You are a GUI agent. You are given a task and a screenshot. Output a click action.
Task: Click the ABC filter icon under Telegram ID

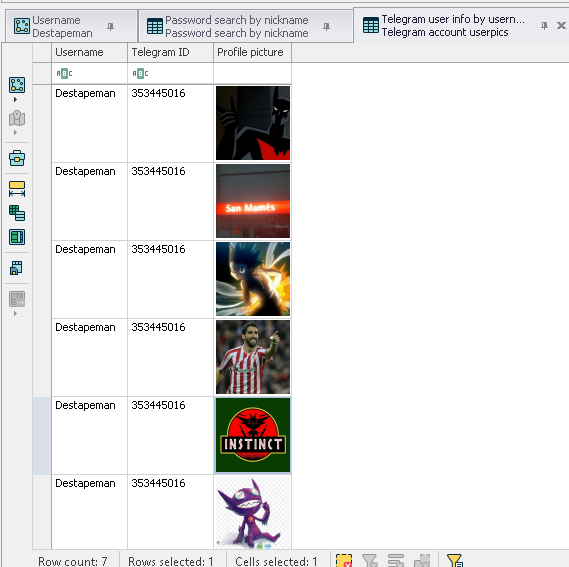point(140,74)
